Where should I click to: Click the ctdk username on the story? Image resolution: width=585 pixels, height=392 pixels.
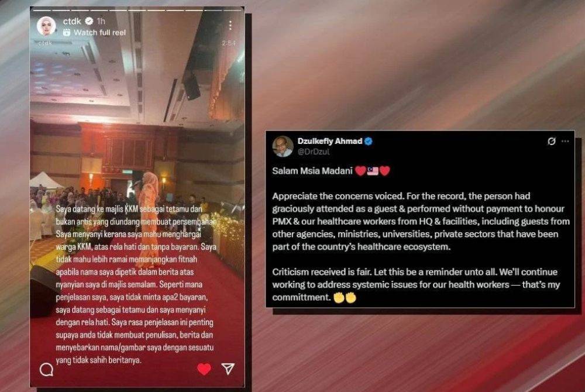[x=72, y=21]
